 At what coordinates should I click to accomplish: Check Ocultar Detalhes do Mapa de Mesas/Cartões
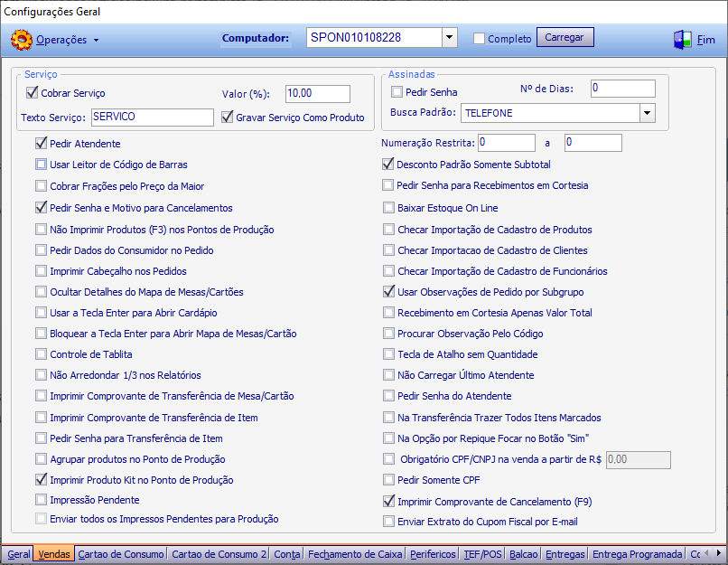pos(42,292)
